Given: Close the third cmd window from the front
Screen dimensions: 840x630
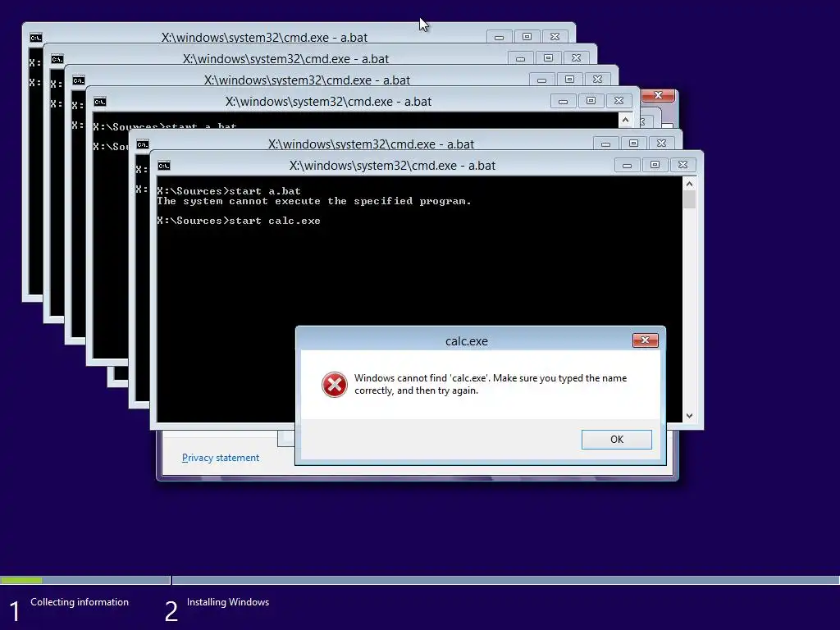Looking at the screenshot, I should coord(619,101).
